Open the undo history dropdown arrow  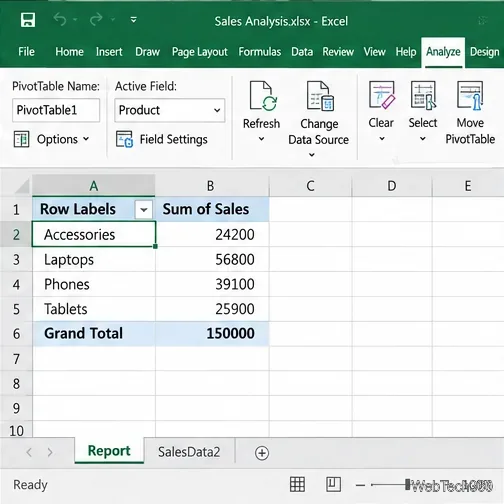coord(75,20)
